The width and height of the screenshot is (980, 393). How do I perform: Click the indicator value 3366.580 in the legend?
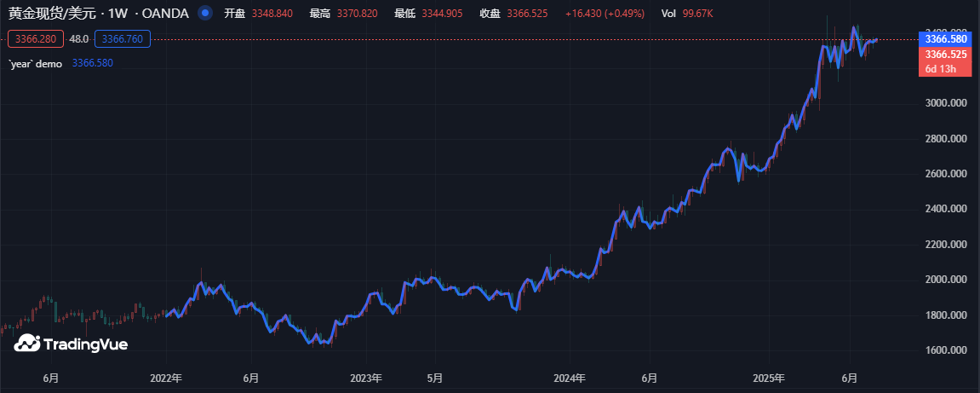pyautogui.click(x=92, y=63)
